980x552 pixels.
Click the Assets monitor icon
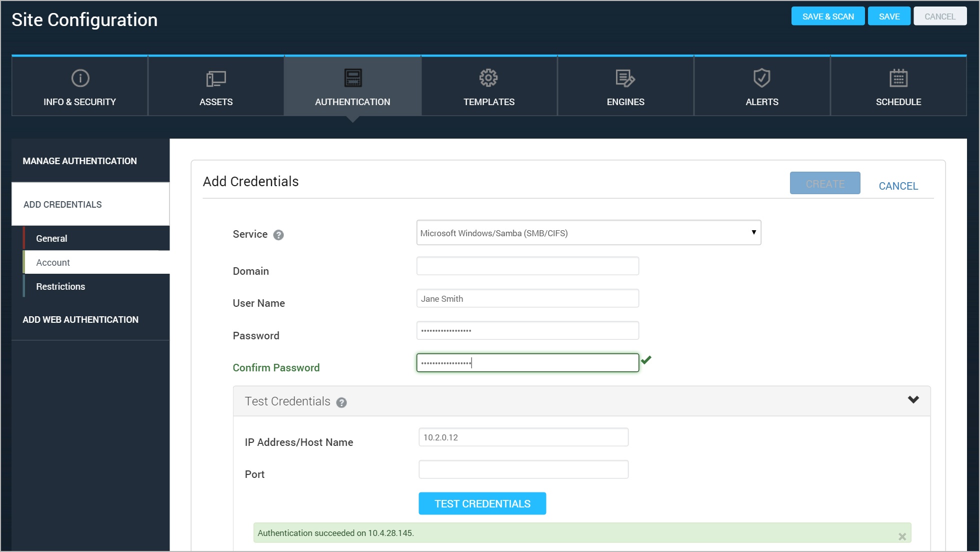tap(216, 78)
